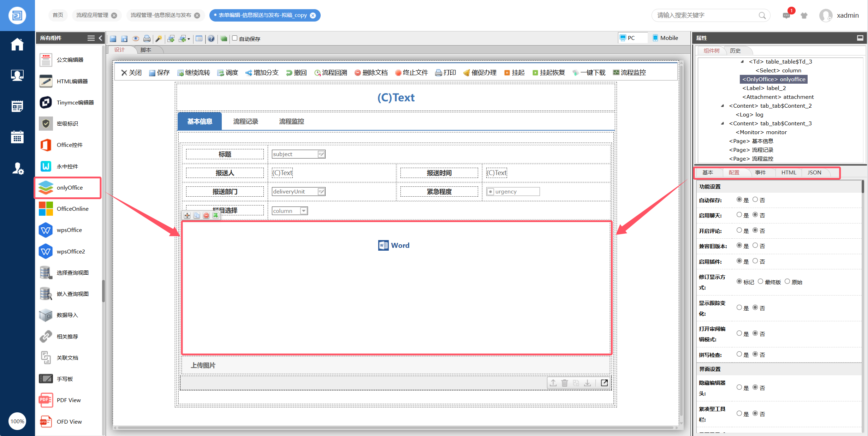Enable the 自动保存 toolbar checkbox
The width and height of the screenshot is (868, 436).
point(235,38)
